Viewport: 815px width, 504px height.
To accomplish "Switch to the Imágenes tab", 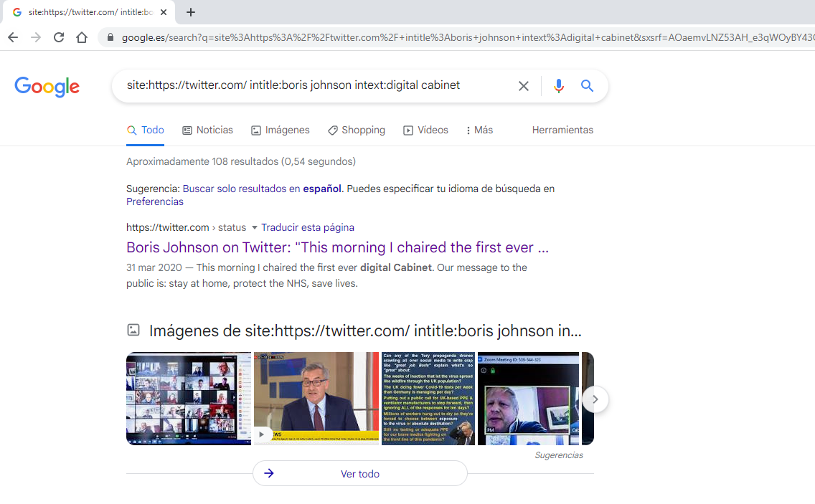I will point(280,130).
